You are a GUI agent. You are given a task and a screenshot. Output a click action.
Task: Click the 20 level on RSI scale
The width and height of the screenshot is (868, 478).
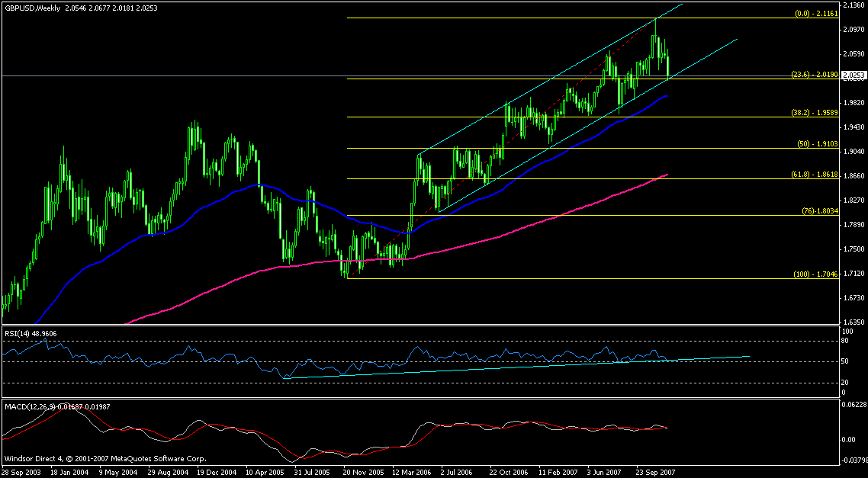tap(847, 382)
